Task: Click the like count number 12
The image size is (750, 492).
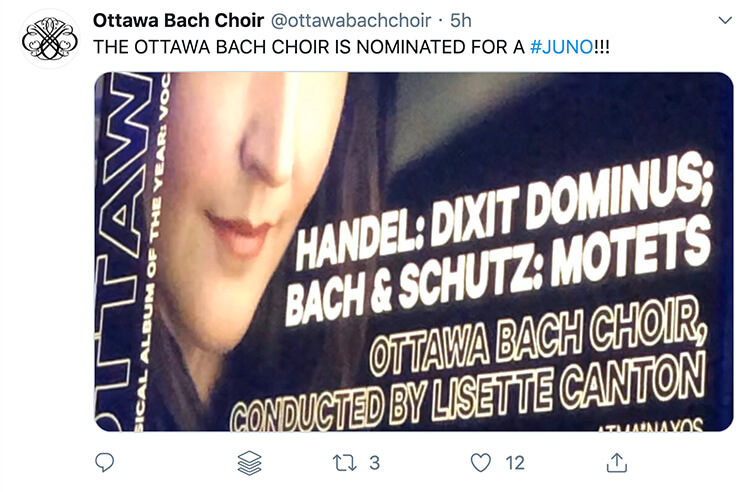Action: (514, 463)
